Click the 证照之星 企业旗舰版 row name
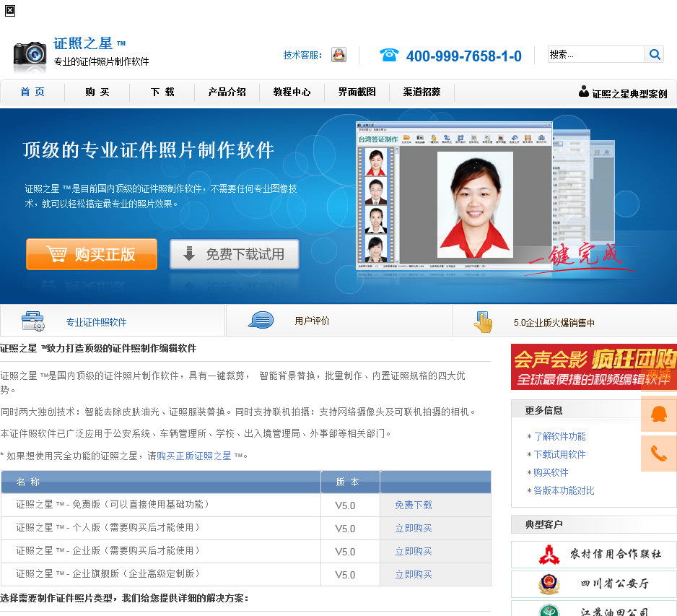Viewport: 677px width, 616px height. click(108, 573)
